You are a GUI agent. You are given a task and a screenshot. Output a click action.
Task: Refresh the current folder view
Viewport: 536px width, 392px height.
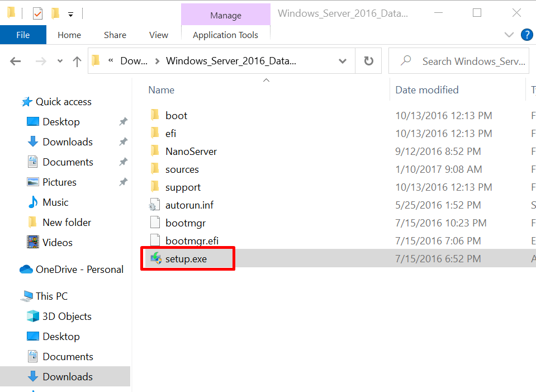tap(368, 61)
